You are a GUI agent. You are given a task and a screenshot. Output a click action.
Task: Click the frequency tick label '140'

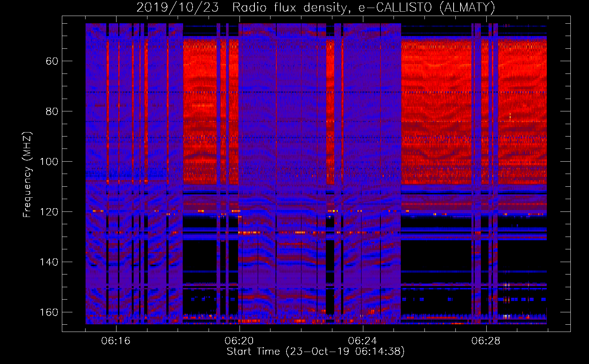(x=49, y=262)
